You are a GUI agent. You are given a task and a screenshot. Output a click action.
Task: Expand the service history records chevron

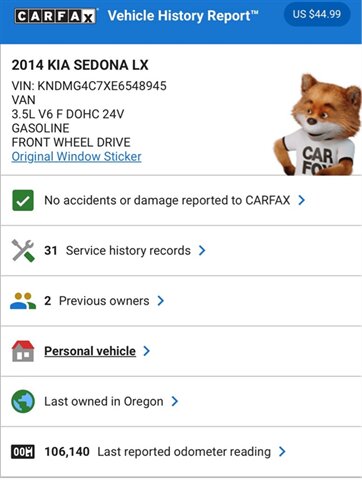[202, 250]
